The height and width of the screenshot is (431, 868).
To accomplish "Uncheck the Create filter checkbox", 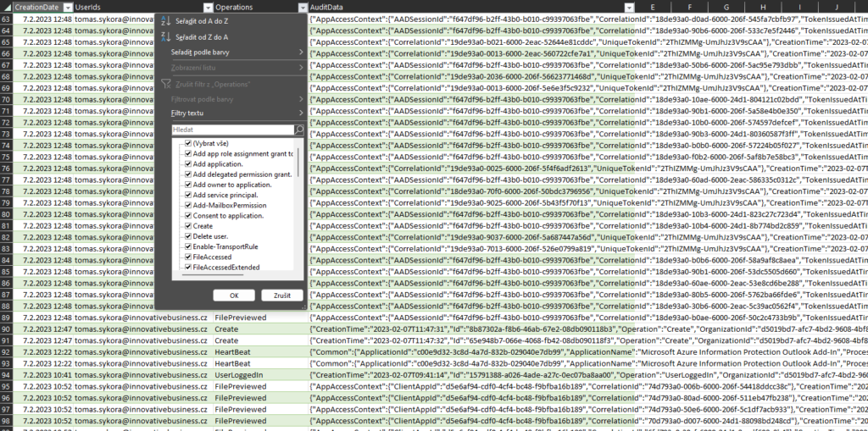I will pyautogui.click(x=188, y=226).
